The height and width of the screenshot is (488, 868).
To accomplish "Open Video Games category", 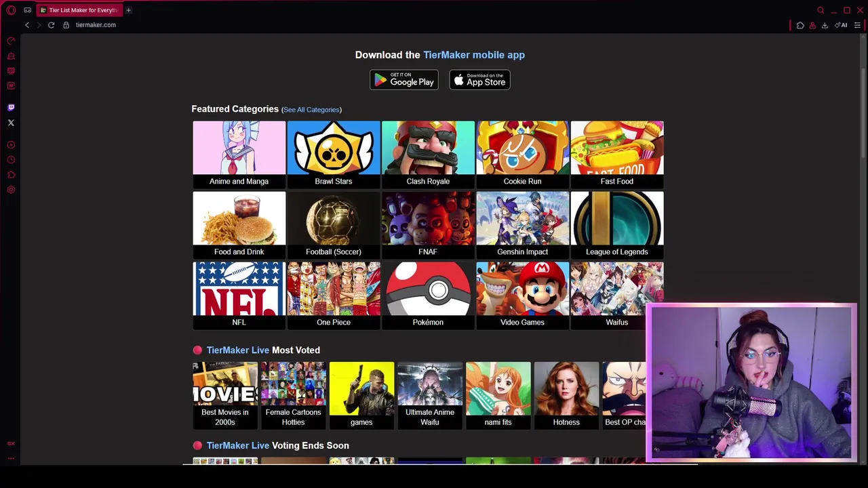I will point(522,295).
